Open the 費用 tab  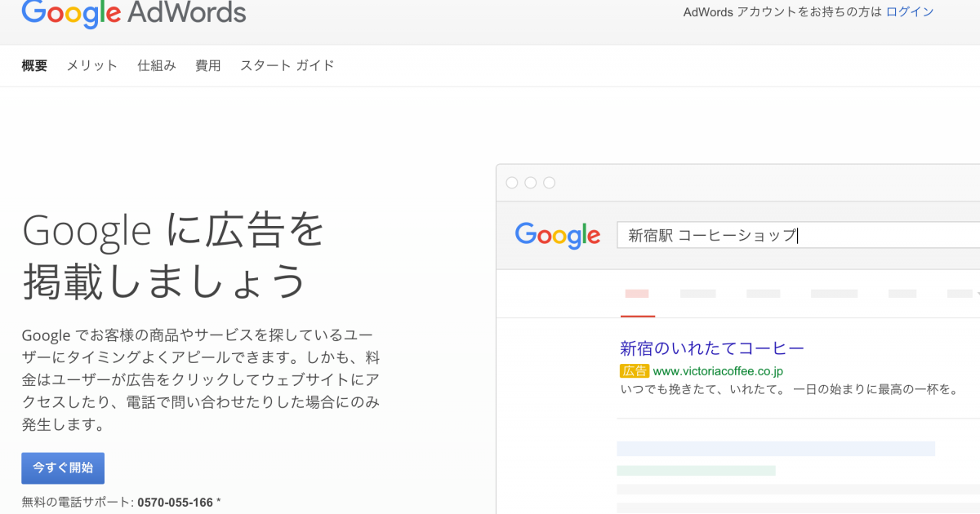208,65
